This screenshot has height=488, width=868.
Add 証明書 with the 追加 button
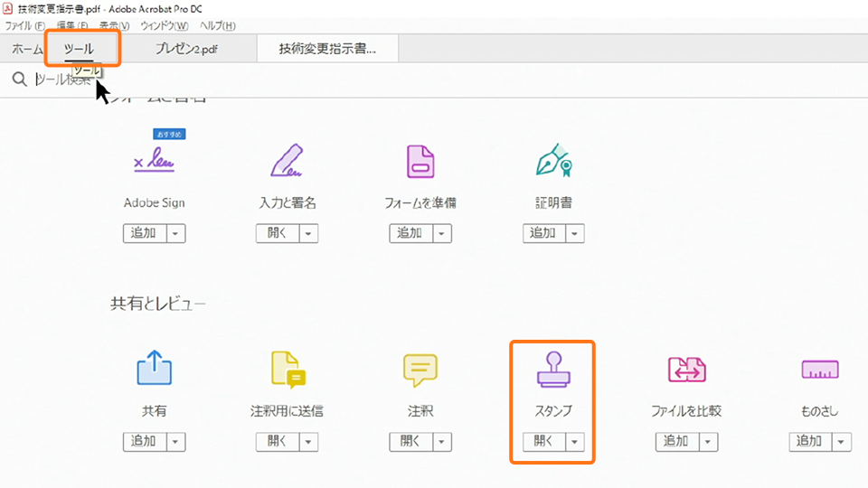[544, 233]
